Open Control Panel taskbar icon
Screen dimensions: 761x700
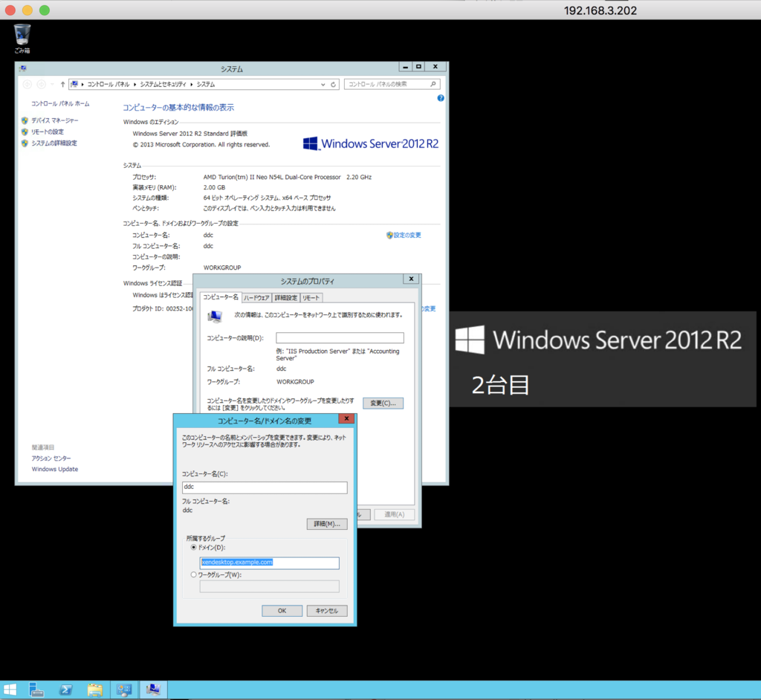point(124,690)
